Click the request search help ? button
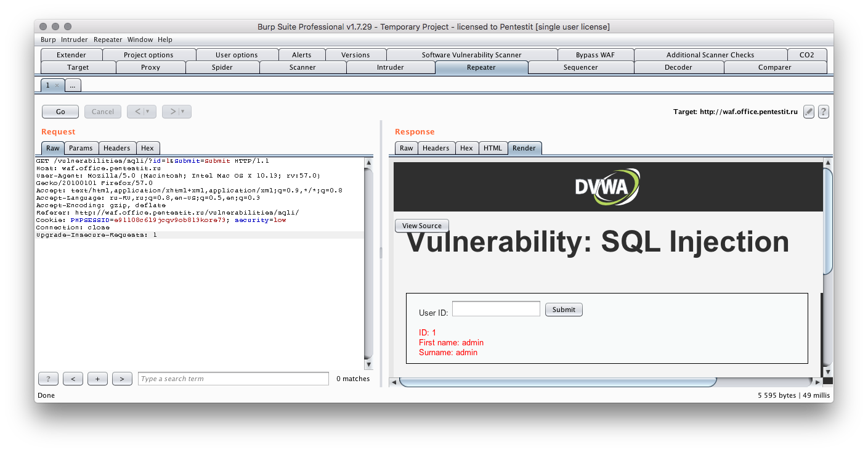The height and width of the screenshot is (452, 868). (48, 379)
